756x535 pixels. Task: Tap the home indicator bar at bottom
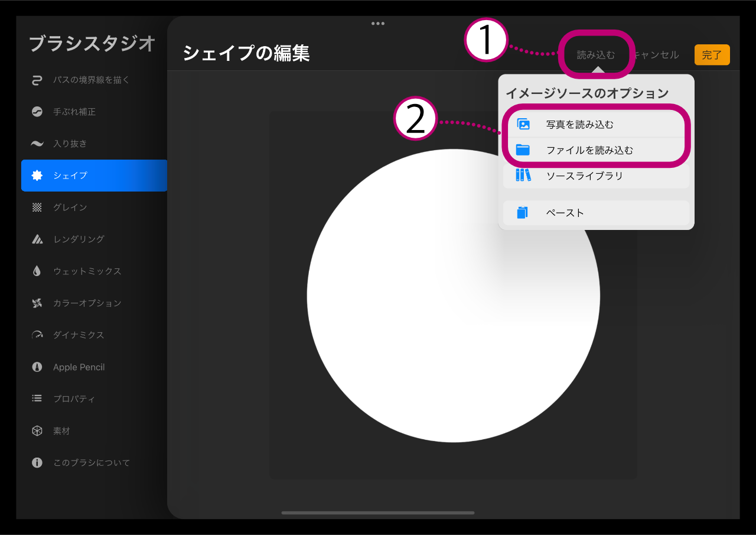click(x=378, y=513)
